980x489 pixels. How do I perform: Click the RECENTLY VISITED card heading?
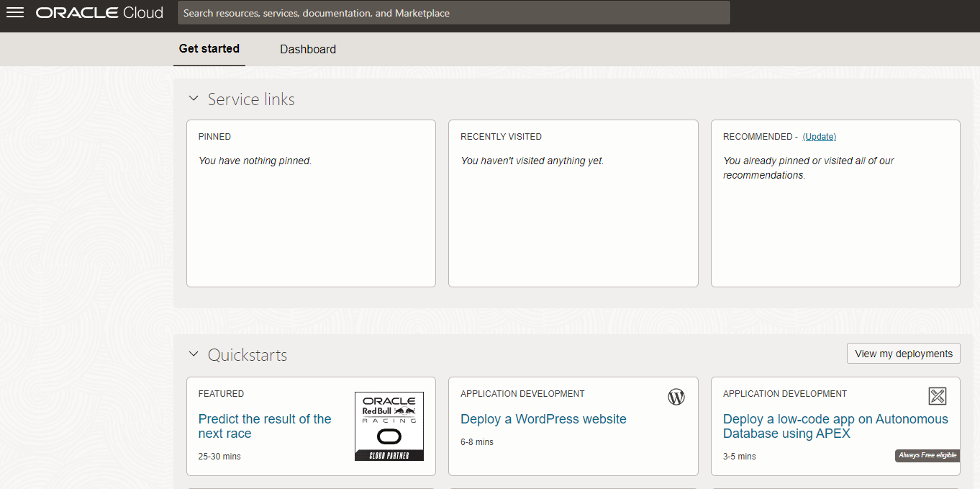501,137
